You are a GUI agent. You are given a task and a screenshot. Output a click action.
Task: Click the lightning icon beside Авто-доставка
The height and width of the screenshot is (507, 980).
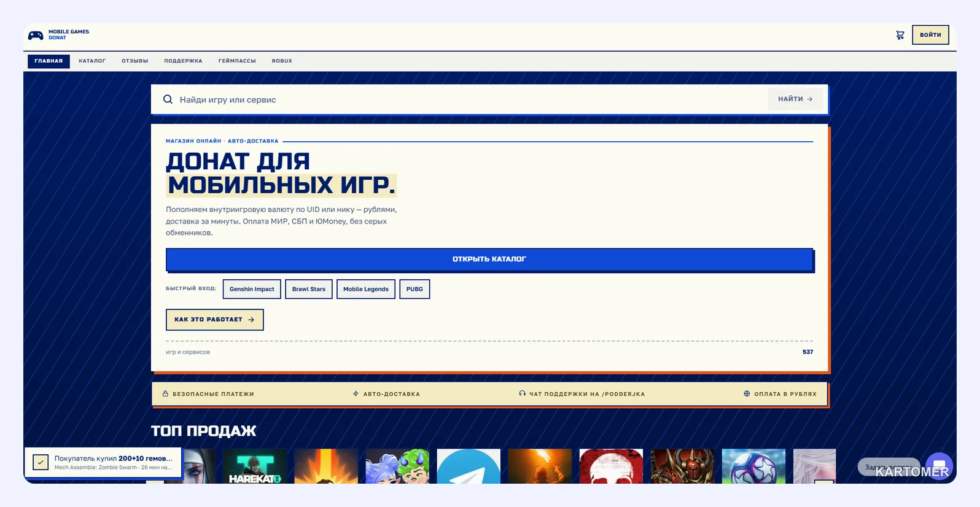356,394
